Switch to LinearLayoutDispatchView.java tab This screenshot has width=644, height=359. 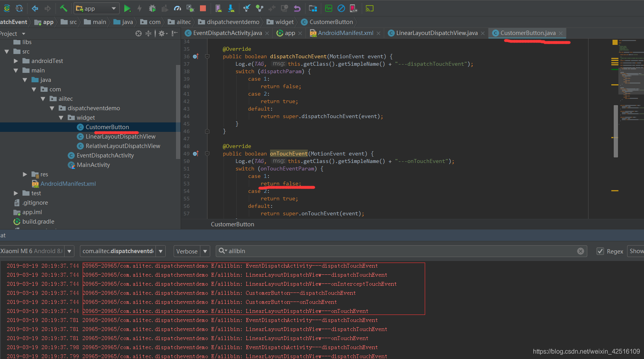[437, 33]
